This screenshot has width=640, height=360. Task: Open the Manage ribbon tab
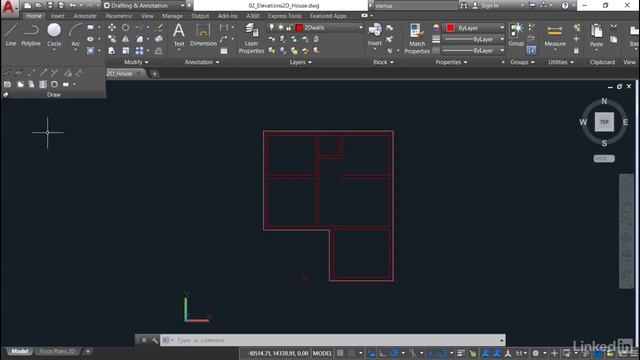coord(172,16)
